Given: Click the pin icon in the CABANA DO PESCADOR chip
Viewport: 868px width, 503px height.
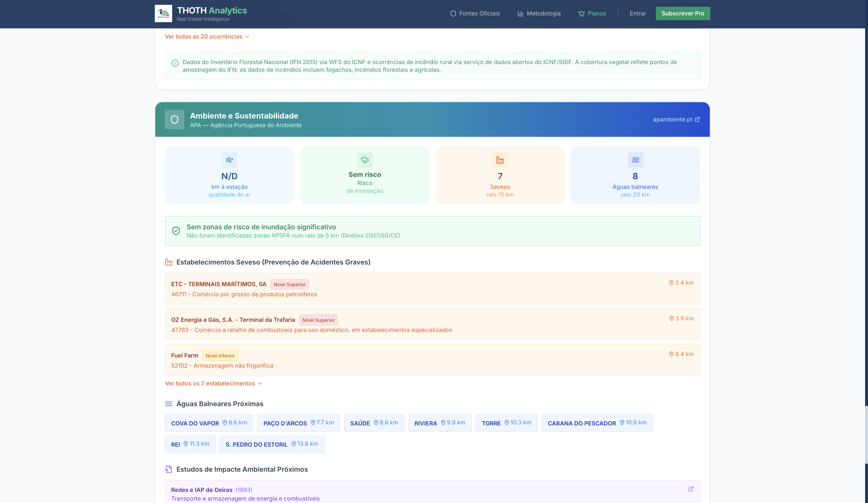Looking at the screenshot, I should (622, 423).
